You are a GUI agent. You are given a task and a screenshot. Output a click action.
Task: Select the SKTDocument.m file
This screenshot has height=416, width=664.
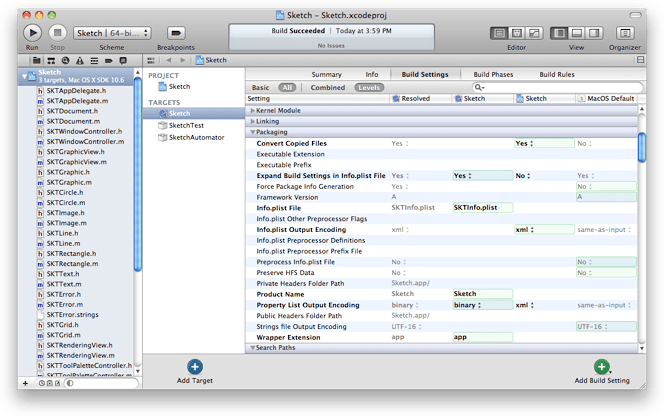(x=73, y=121)
